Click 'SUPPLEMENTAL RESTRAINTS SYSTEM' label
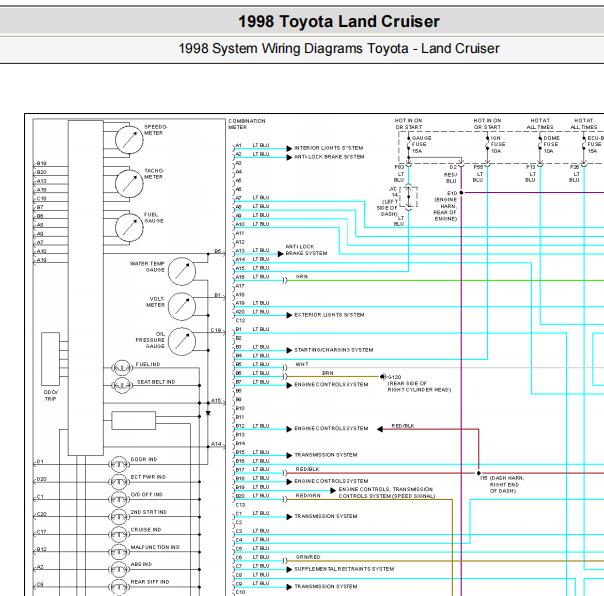Image resolution: width=604 pixels, height=596 pixels. (x=344, y=569)
